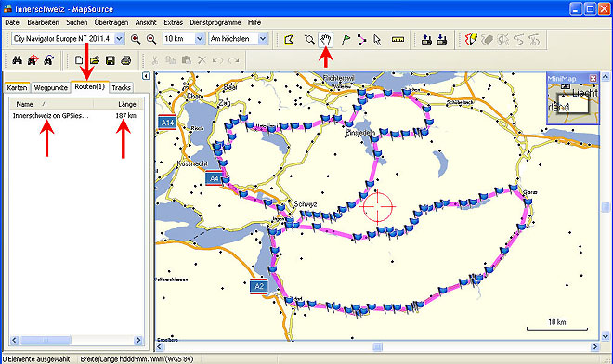Click the receive from device icon
The width and height of the screenshot is (613, 364).
click(x=442, y=40)
